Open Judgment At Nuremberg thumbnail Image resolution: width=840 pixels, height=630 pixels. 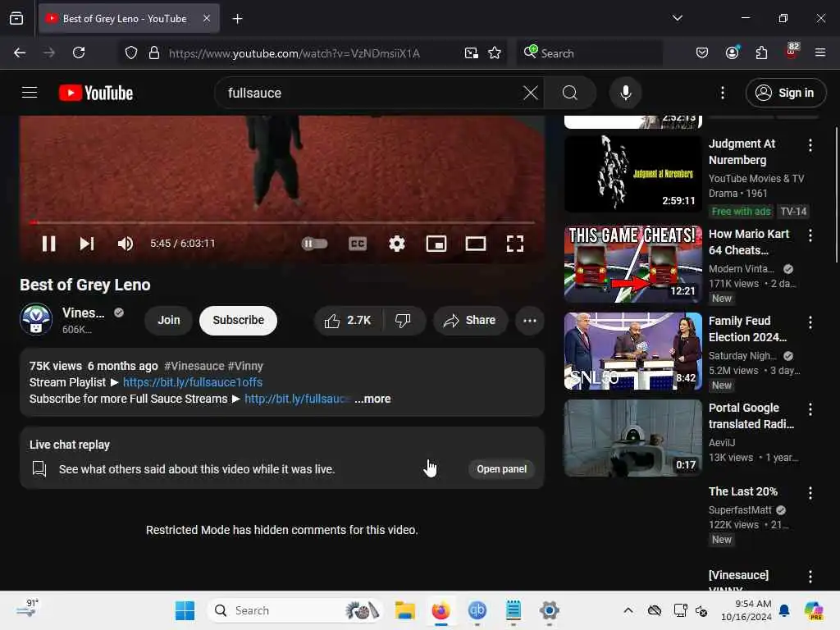tap(632, 174)
